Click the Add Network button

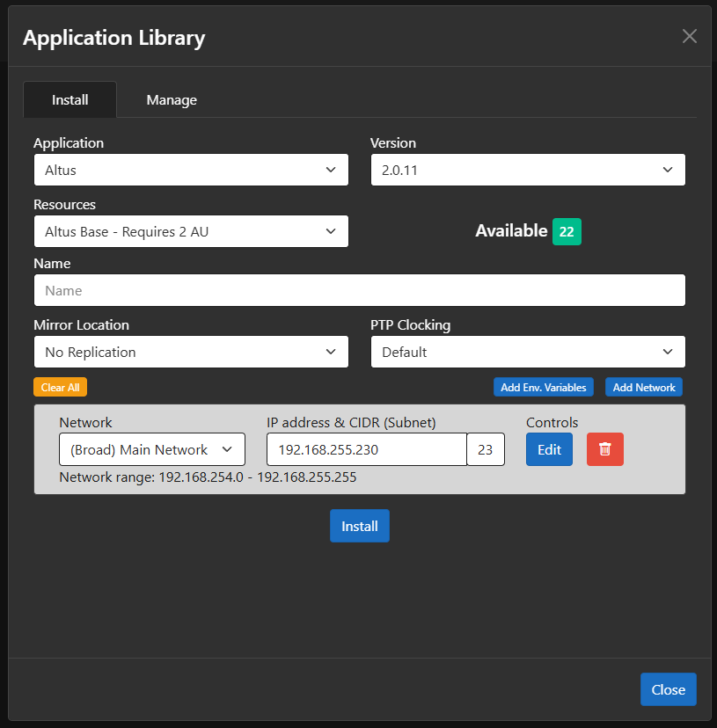coord(644,387)
